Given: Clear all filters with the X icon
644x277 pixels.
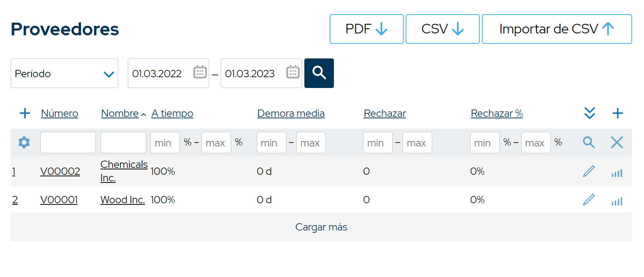Looking at the screenshot, I should pyautogui.click(x=617, y=142).
